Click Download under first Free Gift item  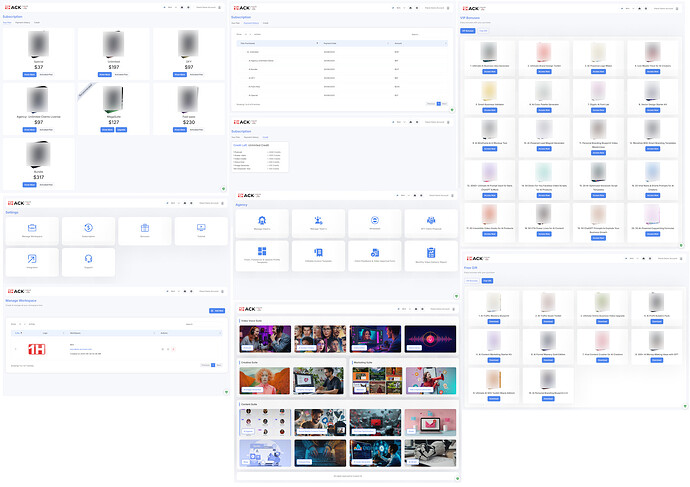click(x=494, y=322)
